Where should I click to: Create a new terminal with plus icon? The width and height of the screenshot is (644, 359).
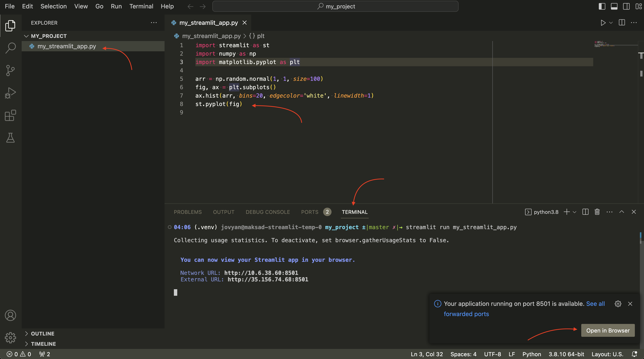coord(567,212)
